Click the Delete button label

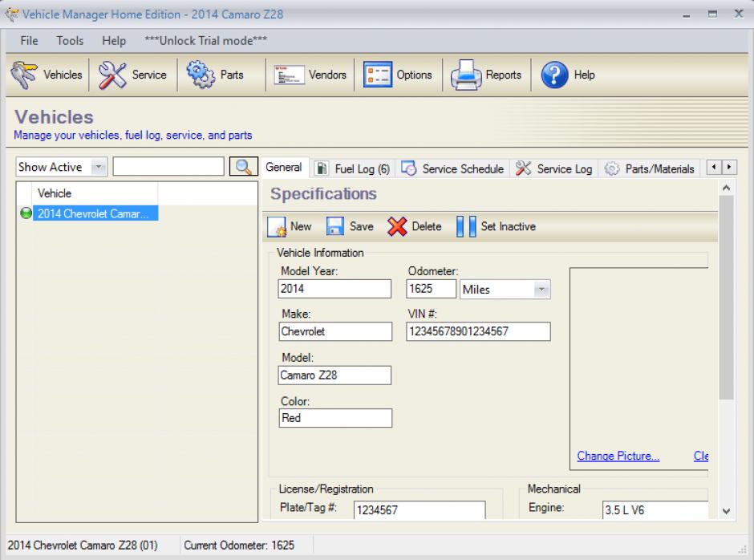tap(427, 226)
